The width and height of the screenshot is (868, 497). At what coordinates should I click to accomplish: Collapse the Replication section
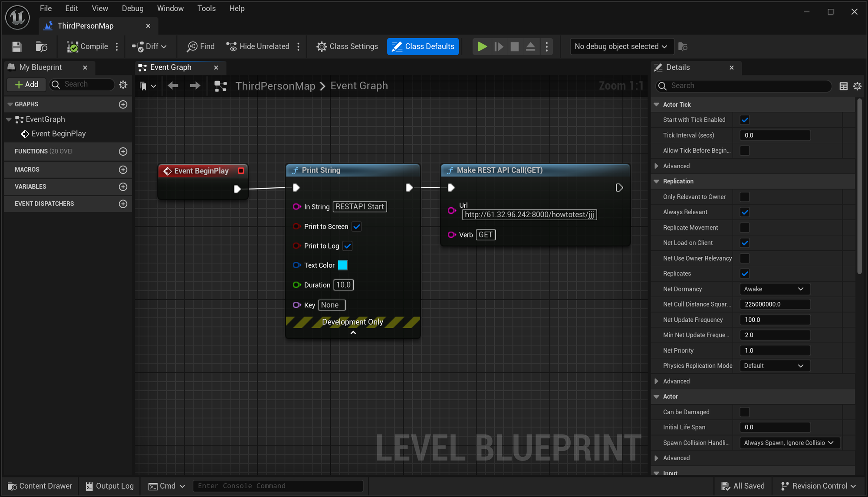pos(657,181)
